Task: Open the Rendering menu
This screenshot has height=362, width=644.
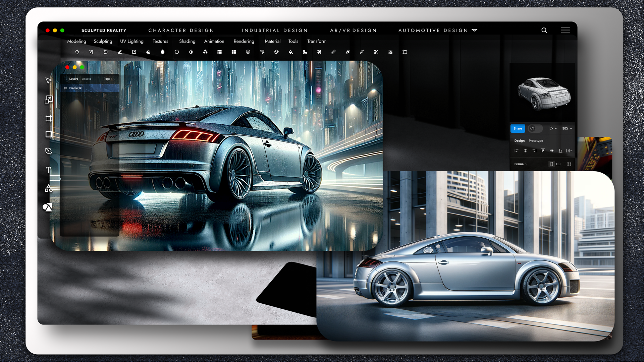Action: (244, 41)
